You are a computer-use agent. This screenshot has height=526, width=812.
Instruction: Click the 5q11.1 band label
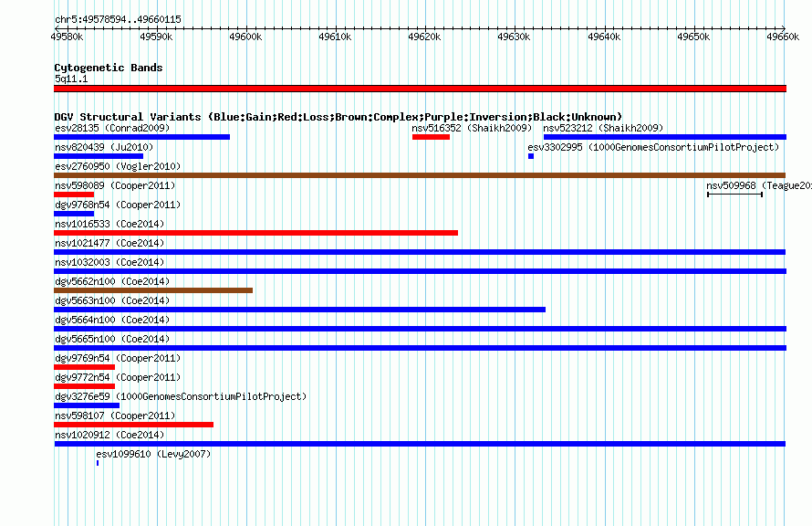pos(71,79)
